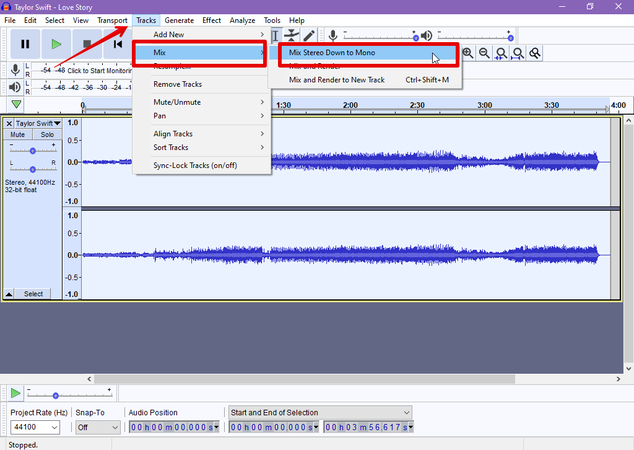This screenshot has width=634, height=450.
Task: Click the playback meter speaker icon
Action: tap(15, 87)
